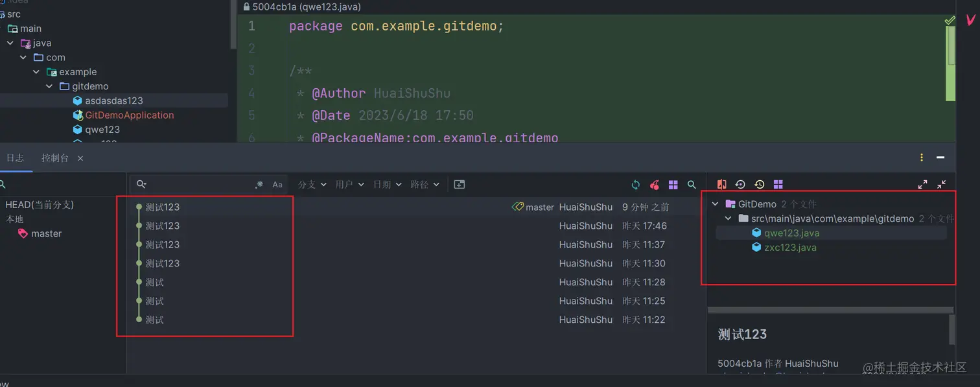The width and height of the screenshot is (980, 387).
Task: Select zxc123.java in changed files
Action: pyautogui.click(x=791, y=248)
